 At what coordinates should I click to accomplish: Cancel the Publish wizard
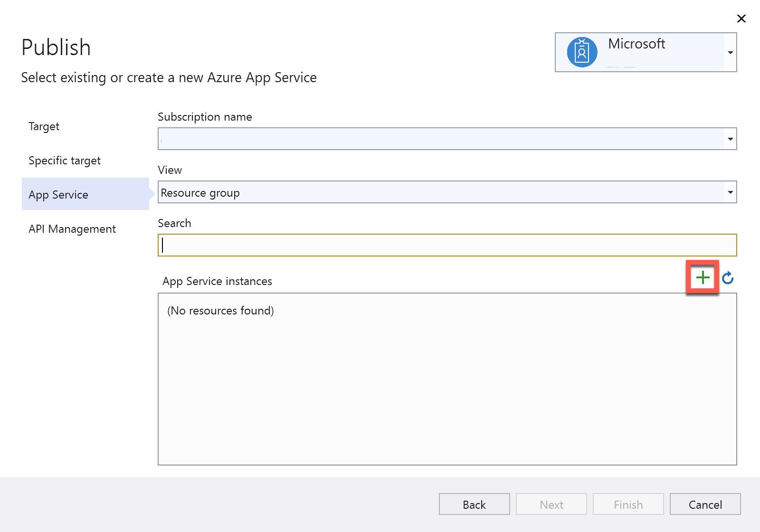[705, 504]
